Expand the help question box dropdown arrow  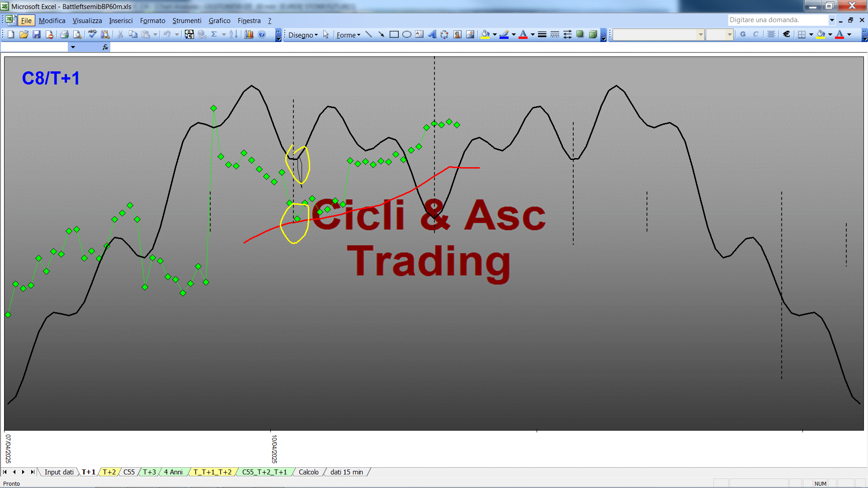click(832, 20)
